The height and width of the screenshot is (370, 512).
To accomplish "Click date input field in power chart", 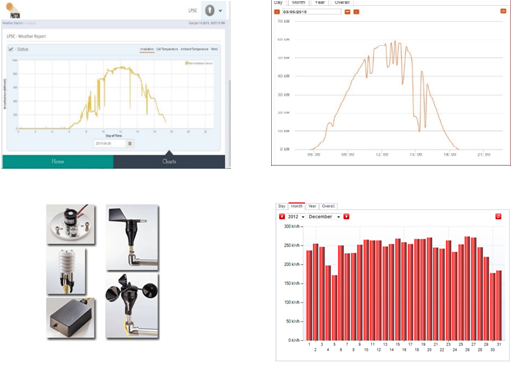I will (312, 12).
